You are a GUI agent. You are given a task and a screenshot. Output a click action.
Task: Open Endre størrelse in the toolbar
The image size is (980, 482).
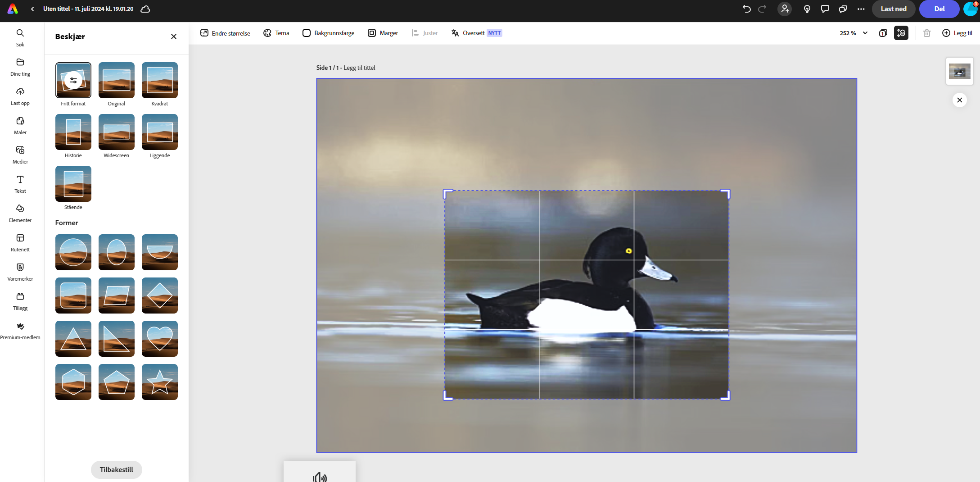click(225, 33)
